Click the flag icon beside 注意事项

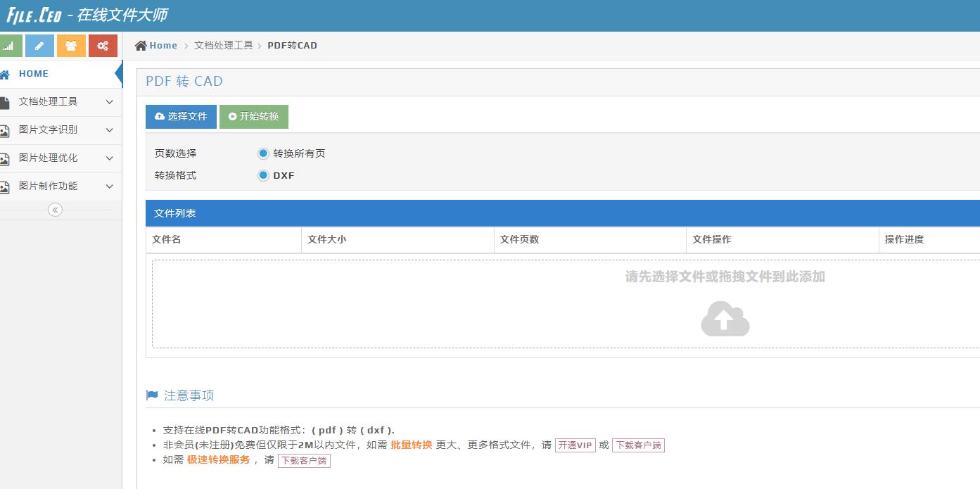pyautogui.click(x=151, y=395)
